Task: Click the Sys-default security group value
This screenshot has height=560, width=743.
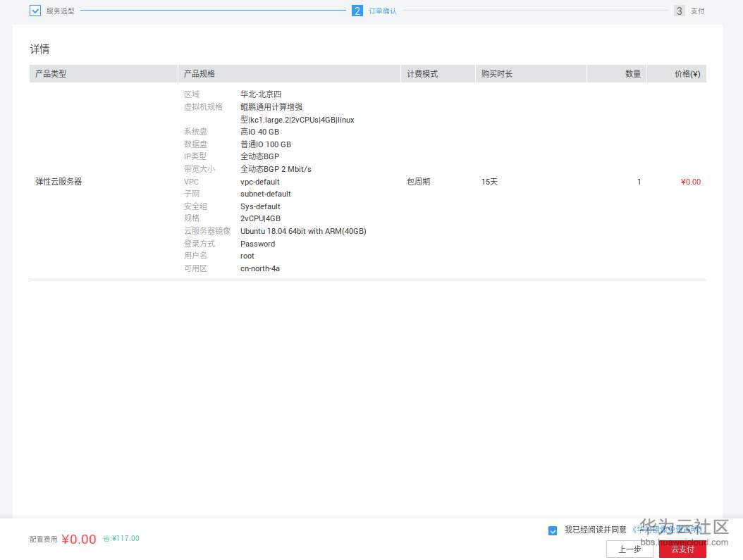Action: [x=260, y=206]
